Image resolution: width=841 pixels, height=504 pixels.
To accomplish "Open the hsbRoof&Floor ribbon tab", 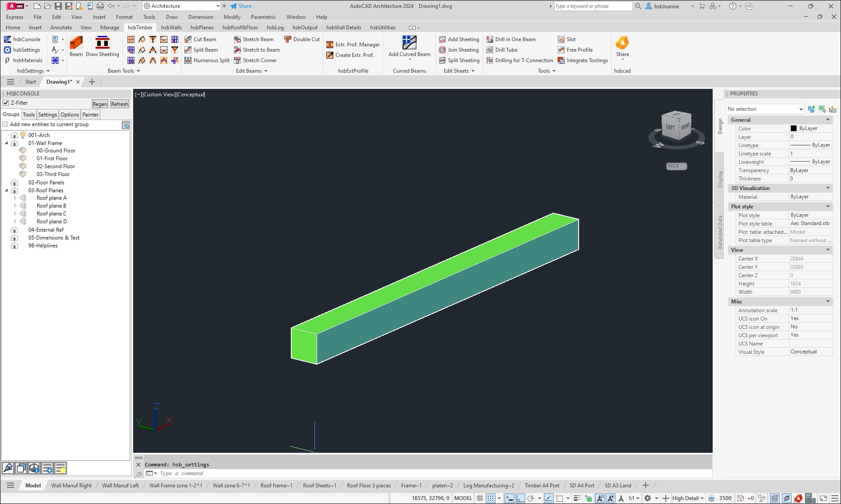I will (x=240, y=27).
